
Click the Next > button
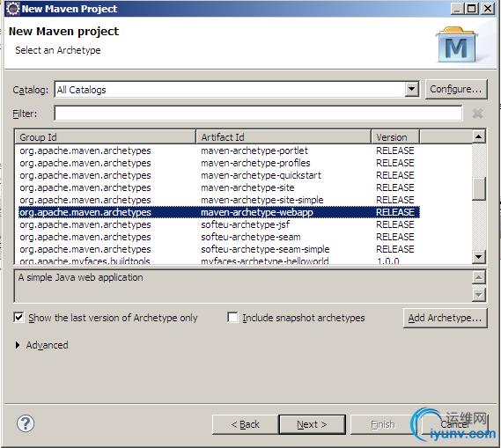coord(313,424)
